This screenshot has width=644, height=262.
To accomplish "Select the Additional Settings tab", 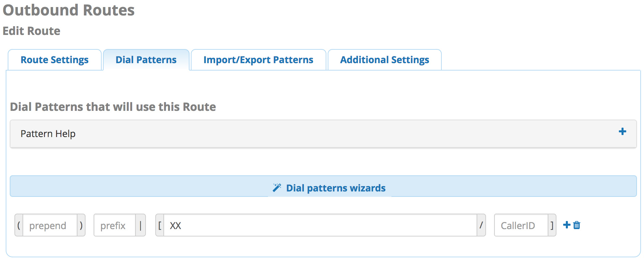I will [x=384, y=59].
